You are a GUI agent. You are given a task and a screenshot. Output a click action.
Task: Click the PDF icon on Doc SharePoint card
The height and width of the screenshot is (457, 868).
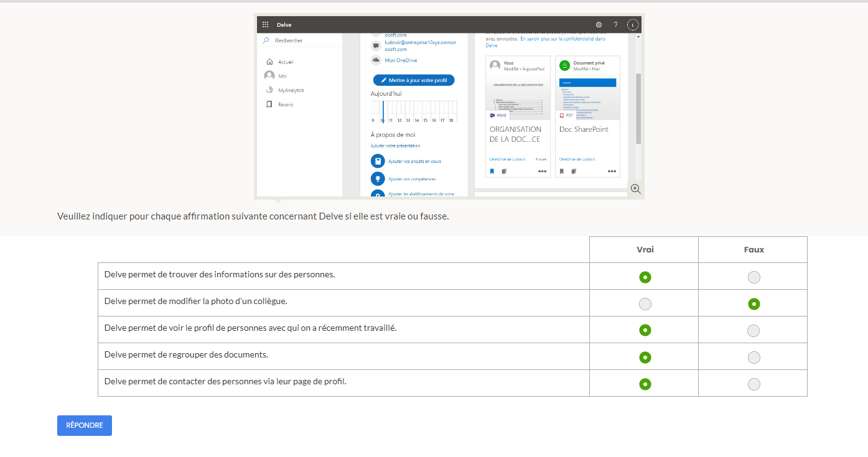[x=562, y=115]
